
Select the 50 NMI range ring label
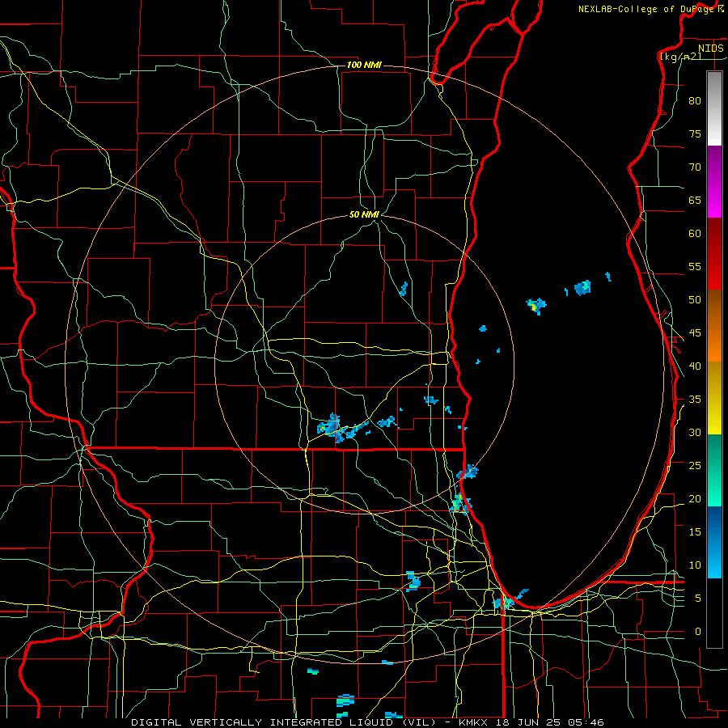pos(365,214)
